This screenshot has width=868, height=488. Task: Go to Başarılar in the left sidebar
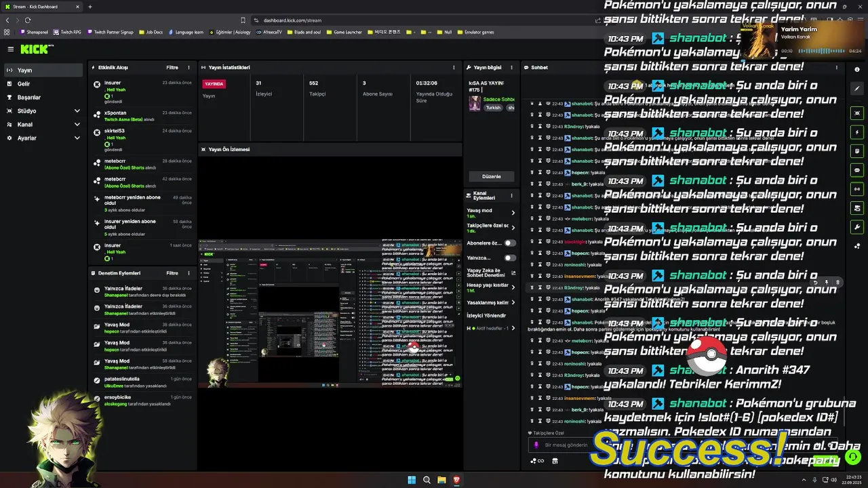pyautogui.click(x=44, y=97)
